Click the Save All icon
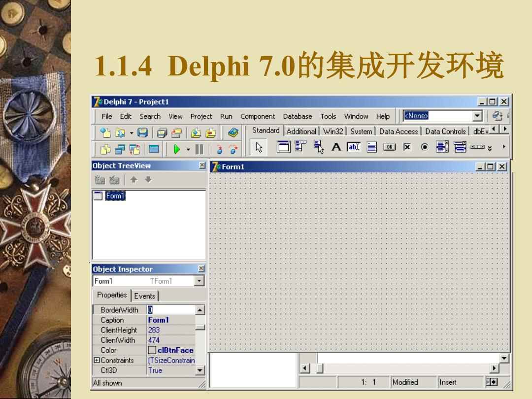This screenshot has width=532, height=399. pos(162,133)
